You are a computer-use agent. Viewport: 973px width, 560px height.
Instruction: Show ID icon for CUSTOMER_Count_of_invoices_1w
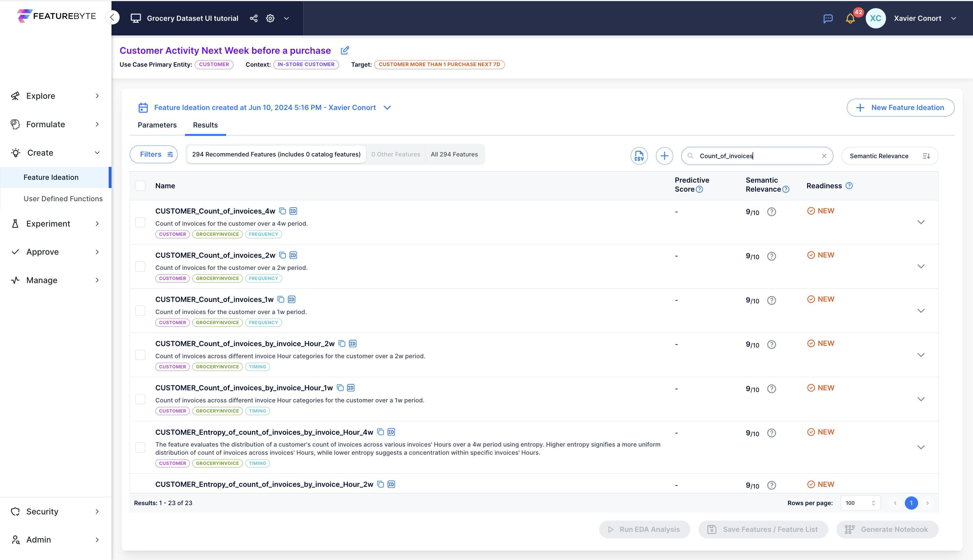[292, 299]
